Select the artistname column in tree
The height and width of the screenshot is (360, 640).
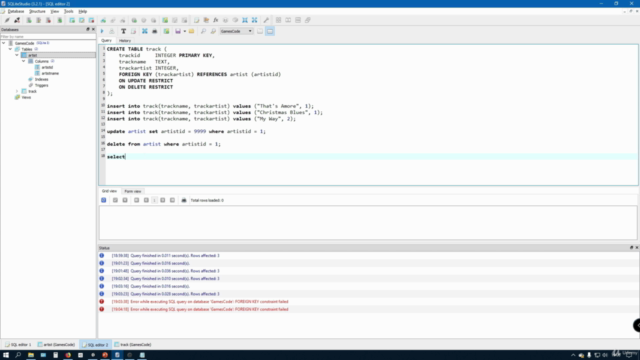pos(50,73)
